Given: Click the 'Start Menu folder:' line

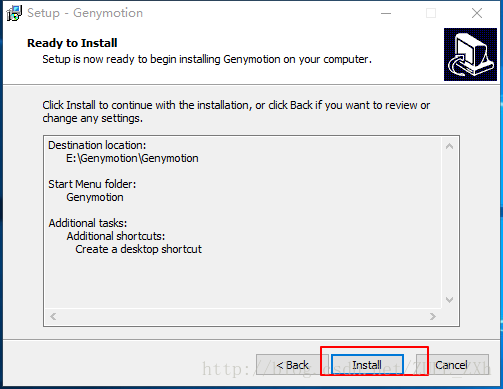Looking at the screenshot, I should click(x=92, y=184).
